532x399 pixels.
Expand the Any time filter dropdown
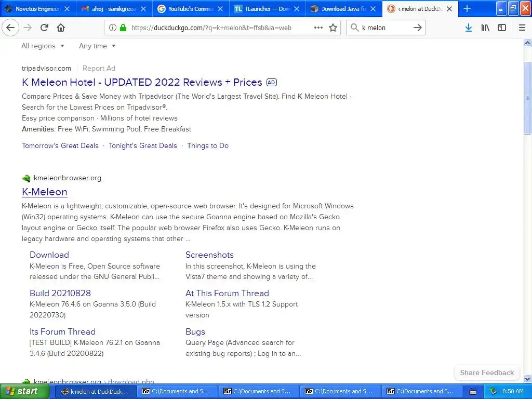(97, 46)
